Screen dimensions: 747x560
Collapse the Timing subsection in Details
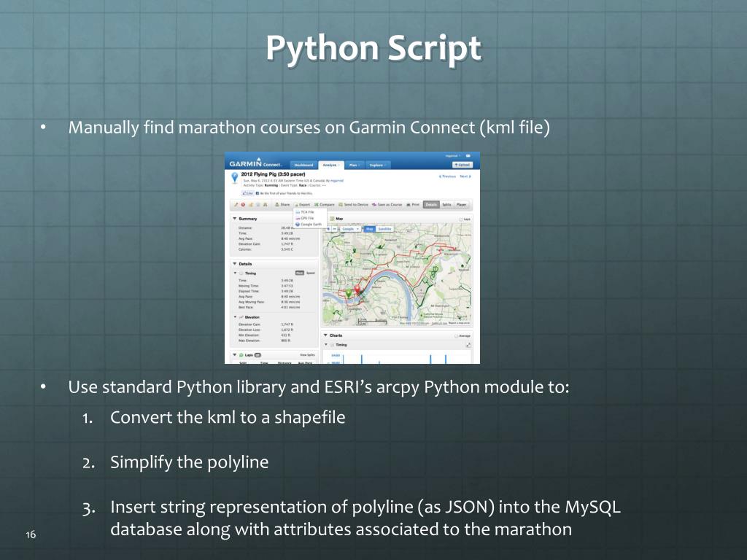click(235, 273)
